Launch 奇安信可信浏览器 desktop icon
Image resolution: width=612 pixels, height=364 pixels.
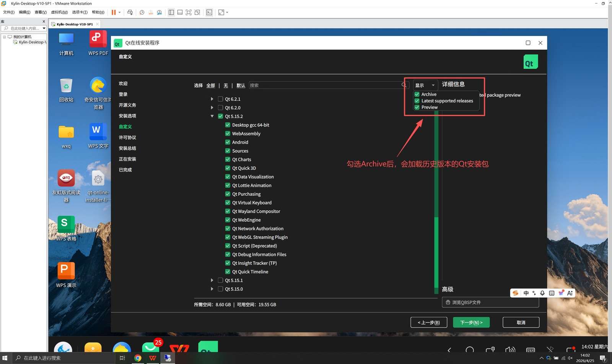(x=98, y=94)
